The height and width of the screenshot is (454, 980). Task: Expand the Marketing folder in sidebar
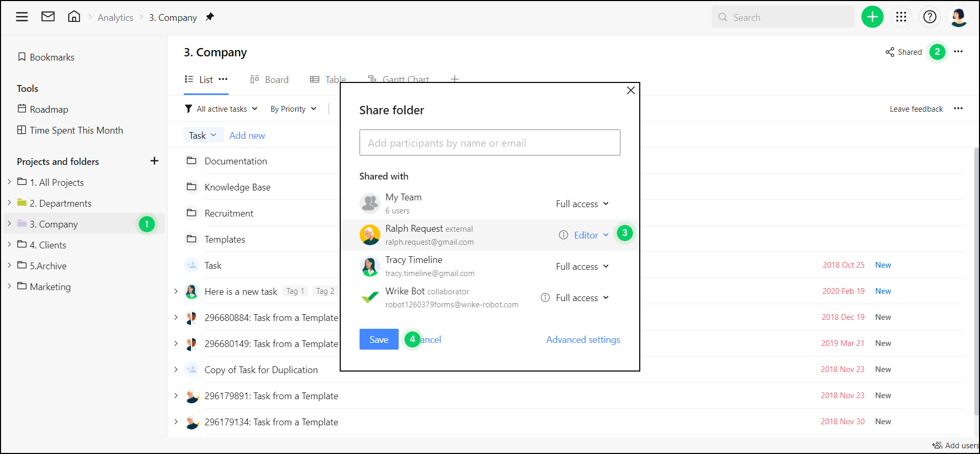(9, 286)
